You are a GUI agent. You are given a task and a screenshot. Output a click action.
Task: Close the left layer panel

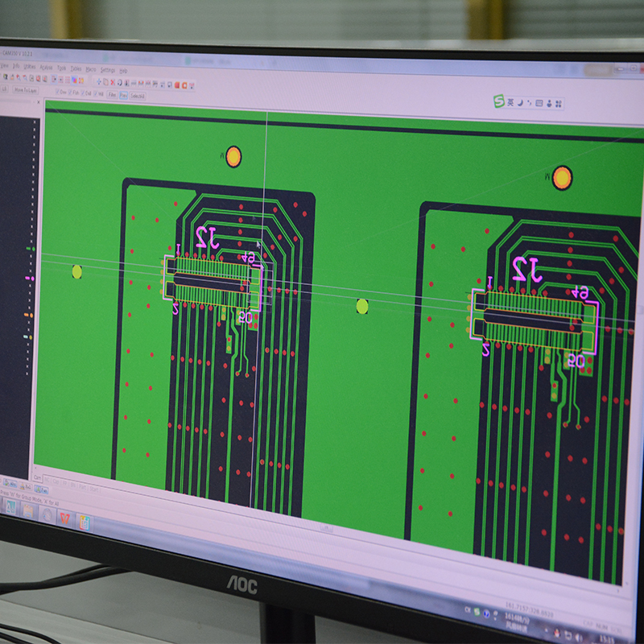(39, 102)
